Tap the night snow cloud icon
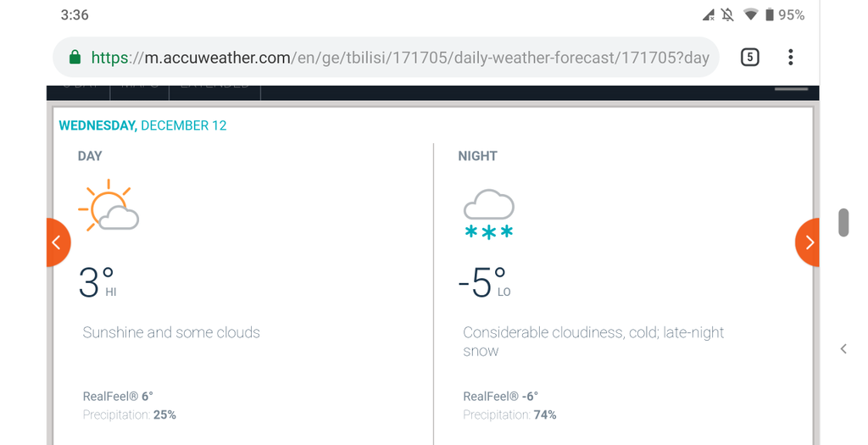 coord(489,214)
